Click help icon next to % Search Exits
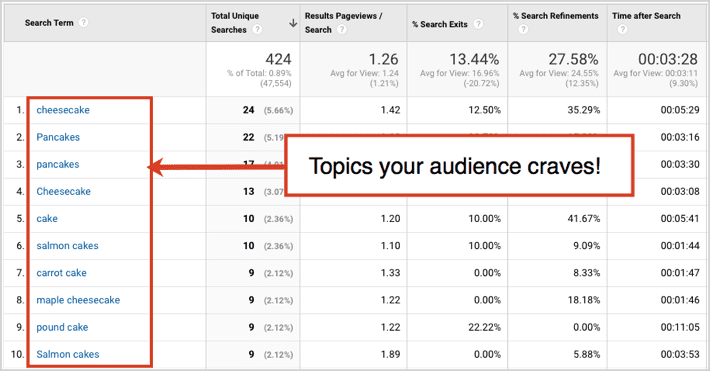Screen dimensions: 710x371 point(478,24)
